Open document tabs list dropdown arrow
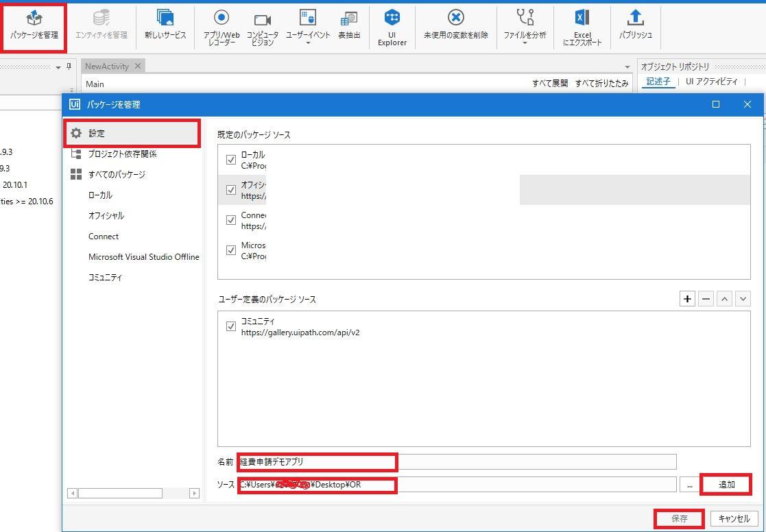The height and width of the screenshot is (532, 766). (x=627, y=67)
